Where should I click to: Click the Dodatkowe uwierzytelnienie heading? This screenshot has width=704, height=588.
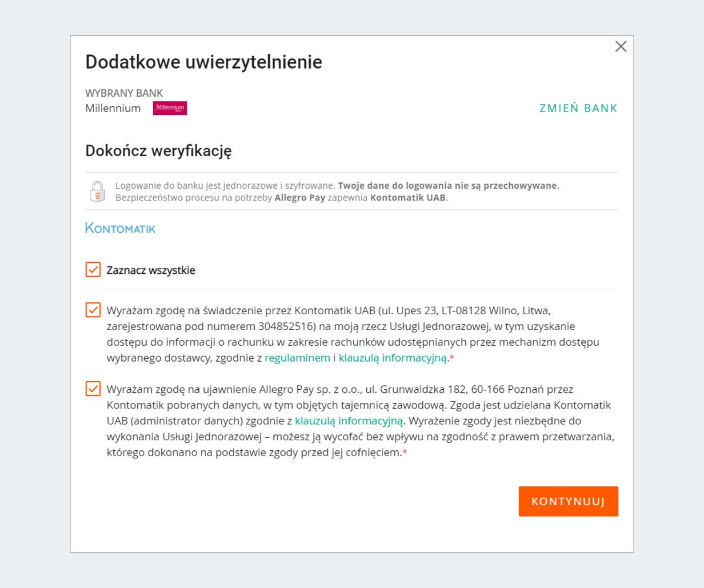[204, 62]
